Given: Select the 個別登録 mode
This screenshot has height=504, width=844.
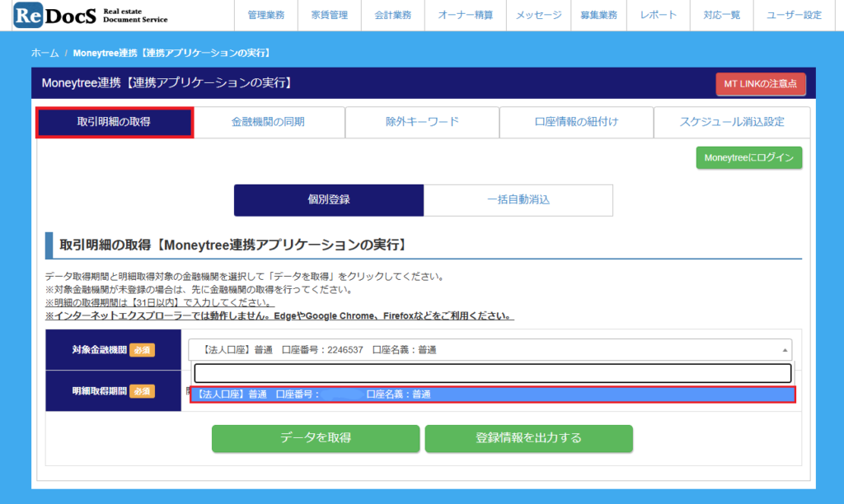Looking at the screenshot, I should [329, 200].
